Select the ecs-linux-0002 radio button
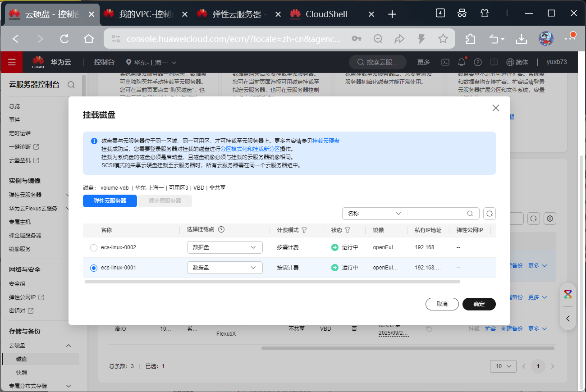The height and width of the screenshot is (392, 586). coord(94,247)
